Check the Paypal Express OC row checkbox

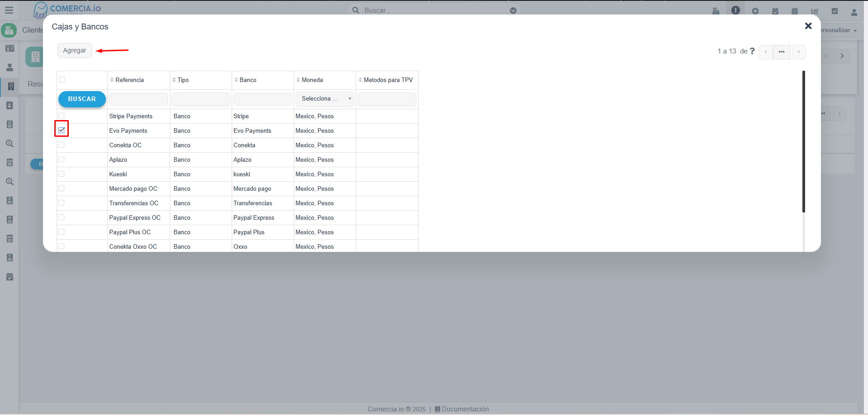(62, 217)
